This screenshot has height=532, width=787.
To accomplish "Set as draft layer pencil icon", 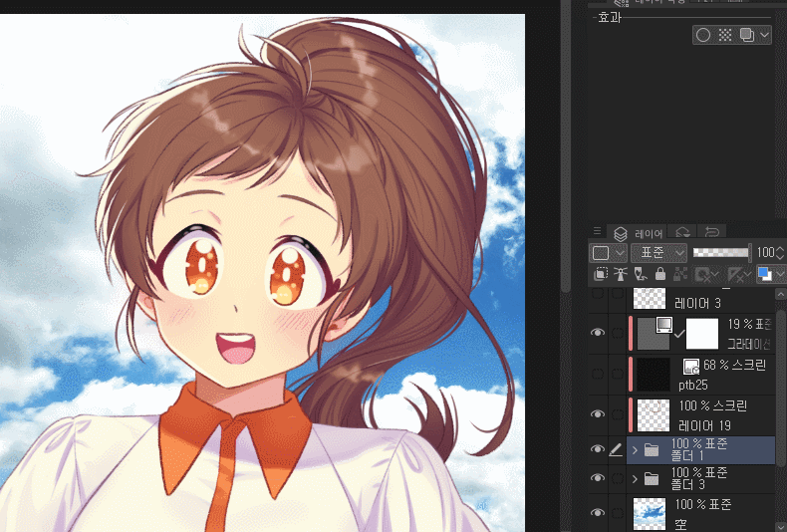I will point(640,274).
